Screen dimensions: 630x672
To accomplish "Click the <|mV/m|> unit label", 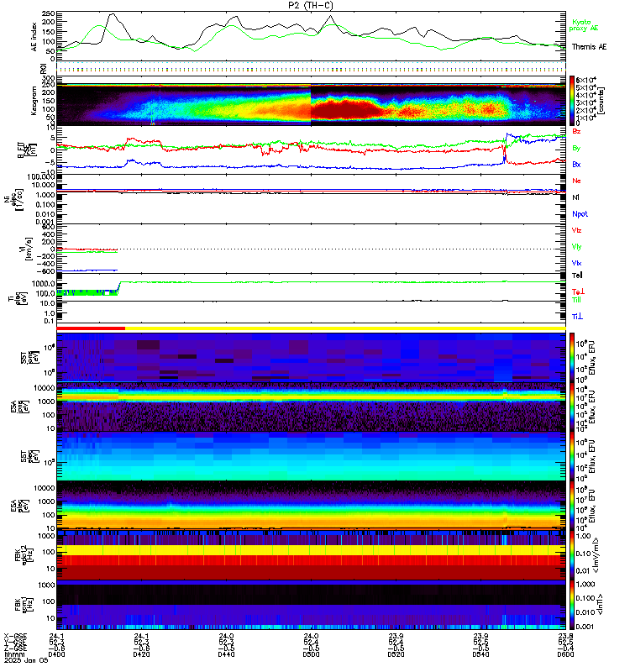I will 596,555.
